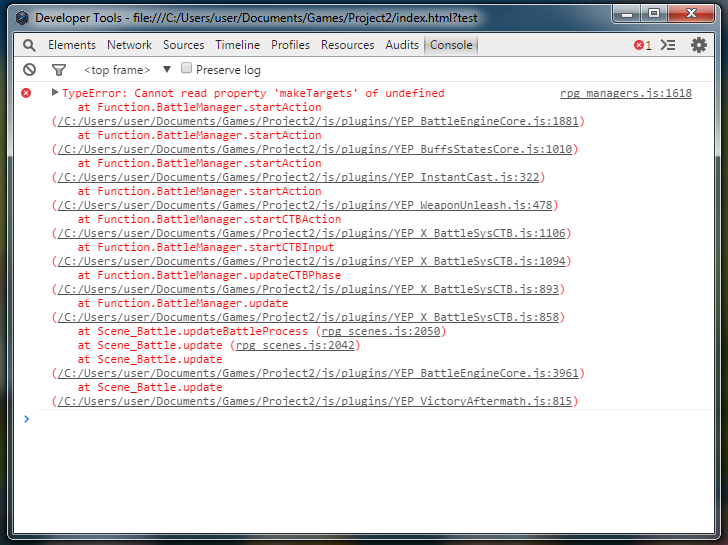This screenshot has width=728, height=545.
Task: Switch to the Elements tab
Action: tap(72, 45)
